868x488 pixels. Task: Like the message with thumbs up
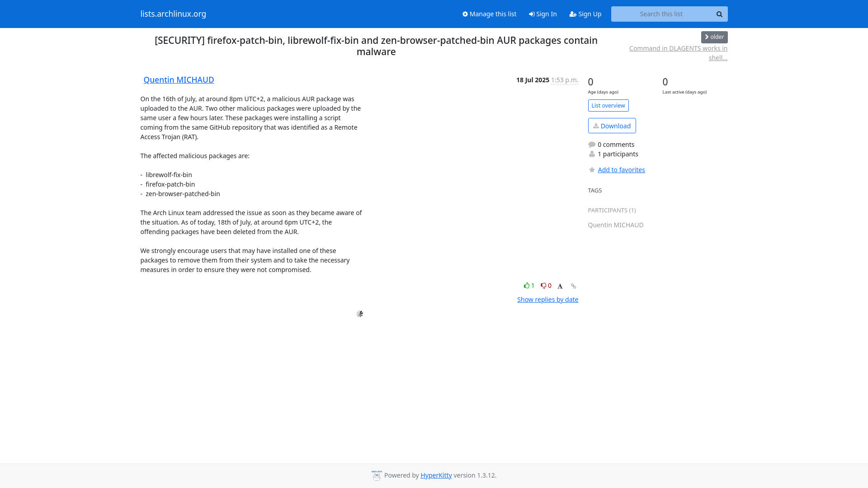529,286
